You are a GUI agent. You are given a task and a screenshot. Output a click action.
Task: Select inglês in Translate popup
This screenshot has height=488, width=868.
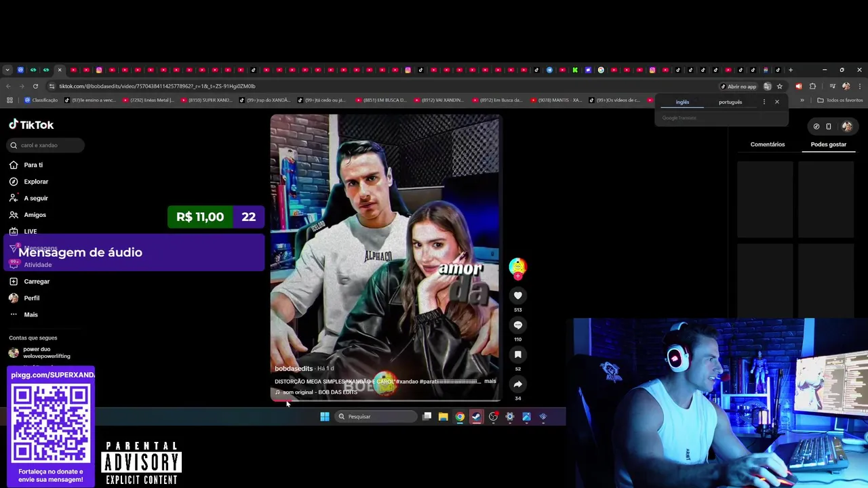(682, 102)
